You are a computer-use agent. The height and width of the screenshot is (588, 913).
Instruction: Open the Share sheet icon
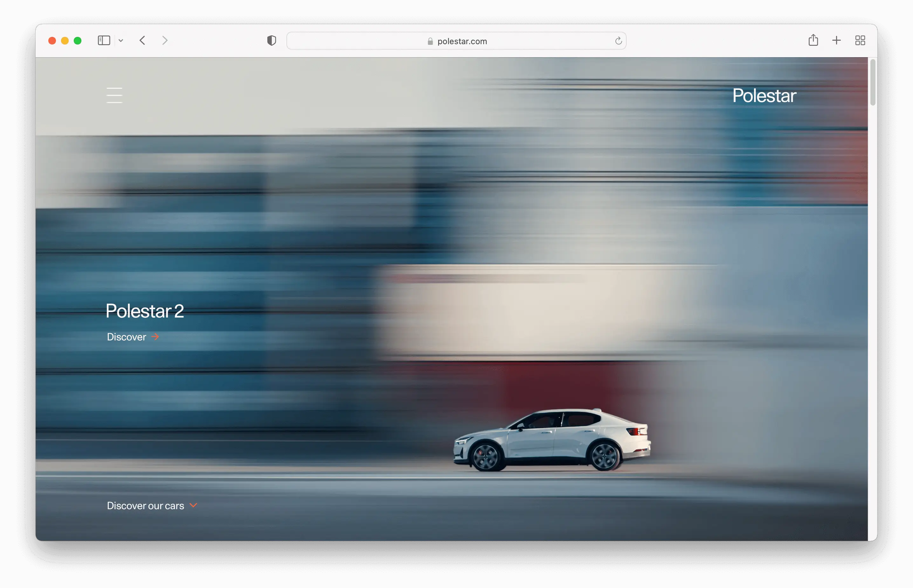click(x=813, y=40)
